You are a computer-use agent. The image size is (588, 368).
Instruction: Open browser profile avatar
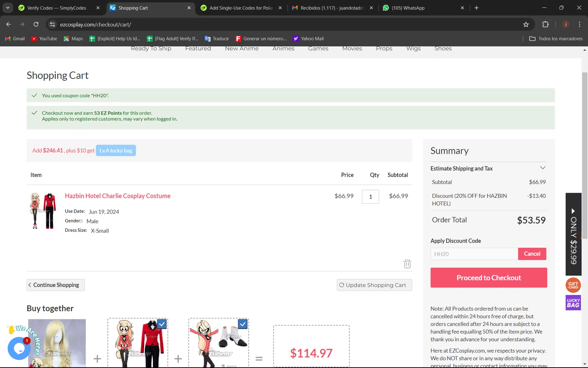[566, 24]
